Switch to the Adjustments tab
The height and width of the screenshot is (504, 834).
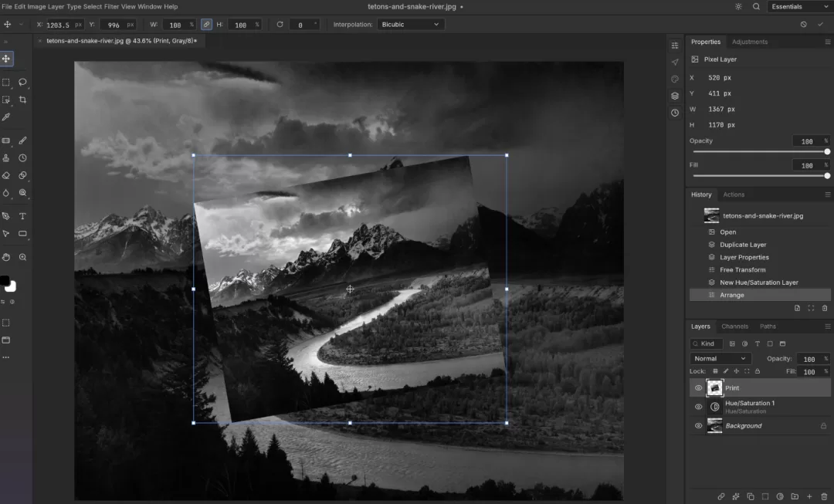[x=749, y=42]
